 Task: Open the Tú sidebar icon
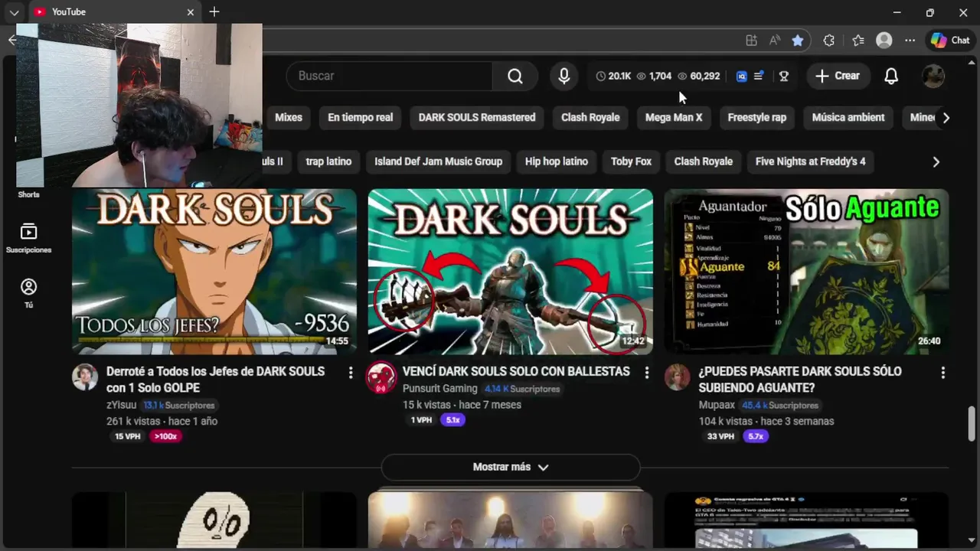28,293
